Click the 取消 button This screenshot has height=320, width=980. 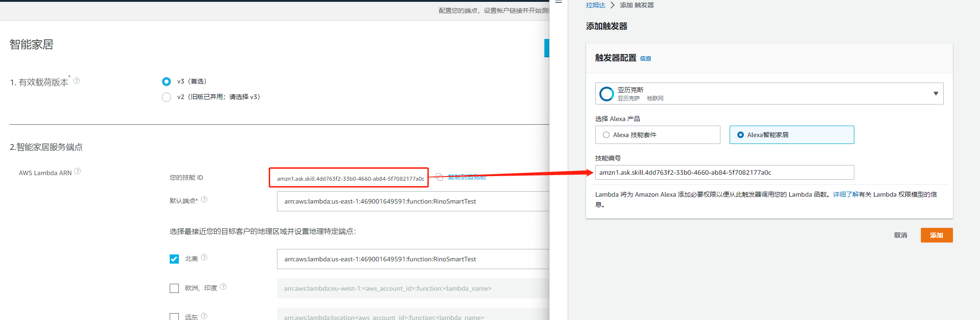point(901,235)
